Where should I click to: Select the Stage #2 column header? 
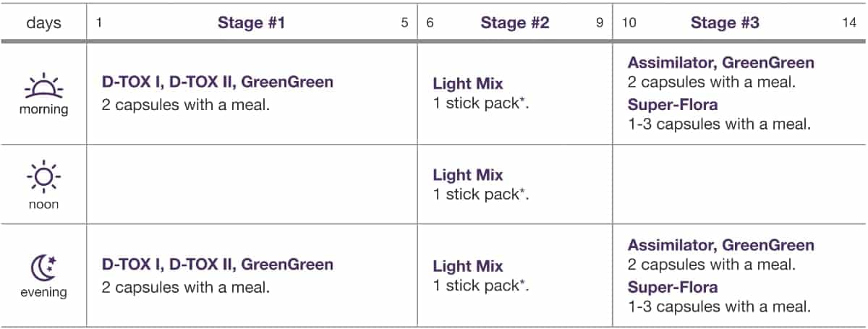click(515, 23)
